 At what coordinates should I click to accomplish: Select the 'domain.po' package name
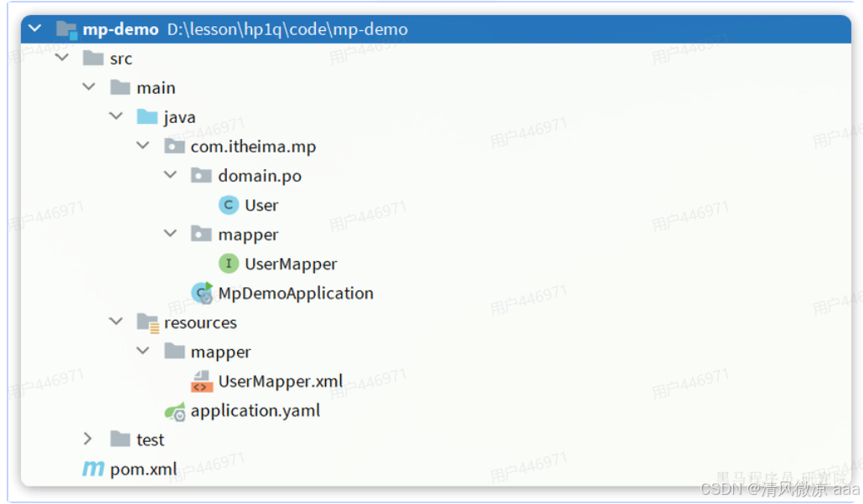point(260,176)
